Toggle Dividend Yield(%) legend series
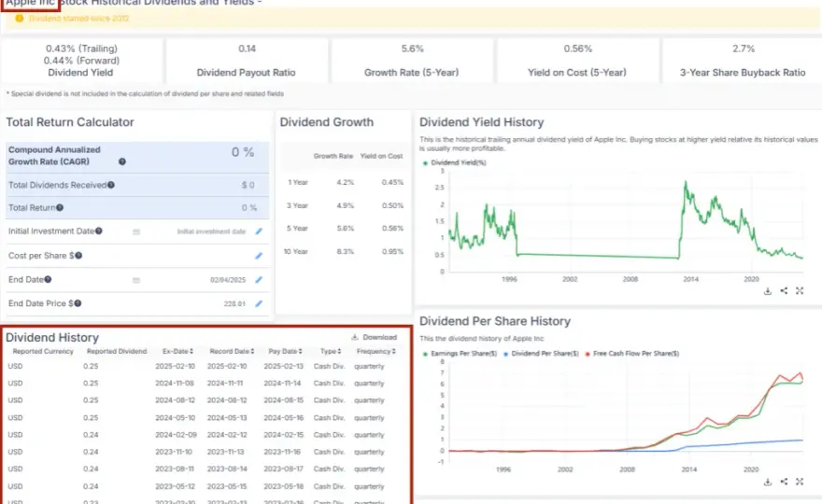822x504 pixels. (x=455, y=163)
